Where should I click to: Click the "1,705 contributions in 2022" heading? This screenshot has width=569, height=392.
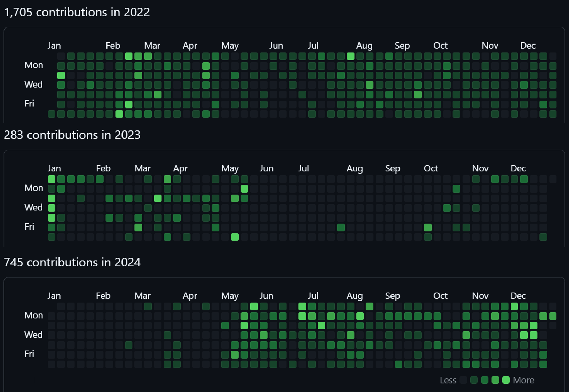[x=77, y=12]
